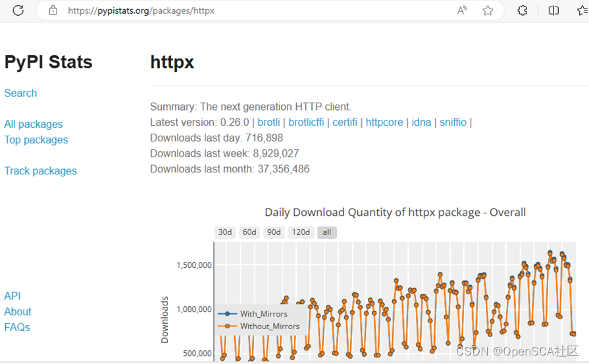Open the httpcore dependency link
Image resolution: width=589 pixels, height=364 pixels.
click(384, 122)
